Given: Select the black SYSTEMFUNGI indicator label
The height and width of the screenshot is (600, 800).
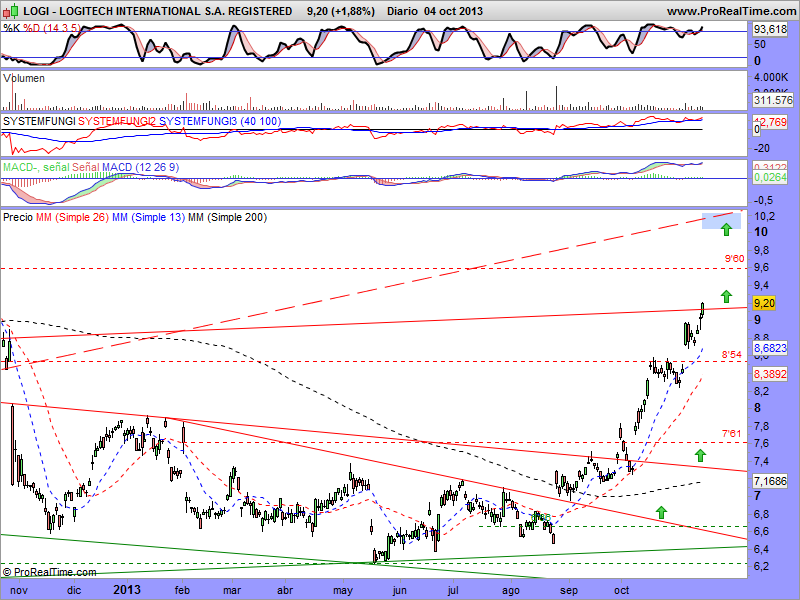Looking at the screenshot, I should pos(39,121).
